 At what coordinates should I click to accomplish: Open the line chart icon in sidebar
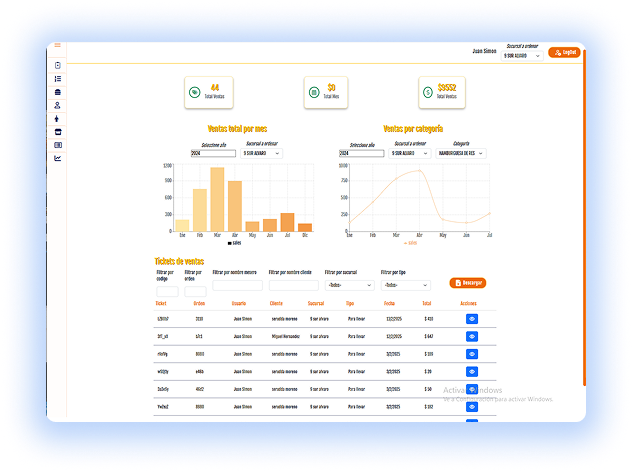pyautogui.click(x=58, y=158)
